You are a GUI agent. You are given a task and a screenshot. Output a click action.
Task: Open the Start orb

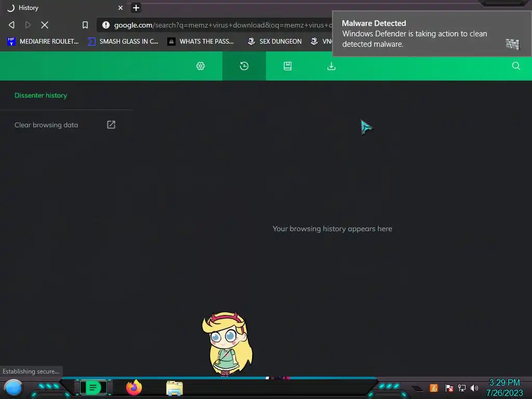(14, 388)
